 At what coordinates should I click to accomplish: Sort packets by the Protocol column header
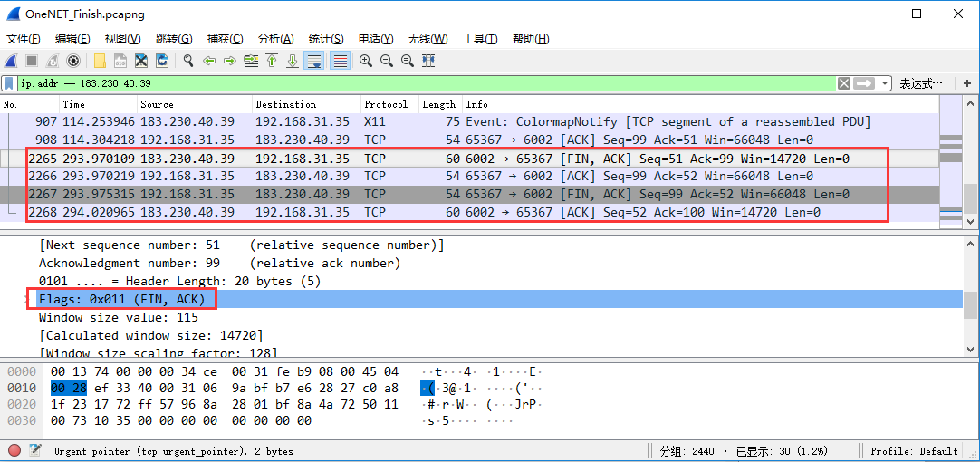coord(389,104)
